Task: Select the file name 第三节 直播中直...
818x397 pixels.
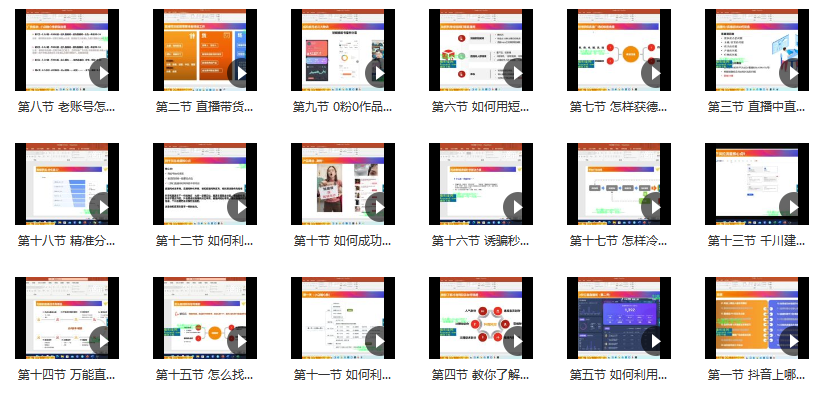Action: click(x=756, y=107)
